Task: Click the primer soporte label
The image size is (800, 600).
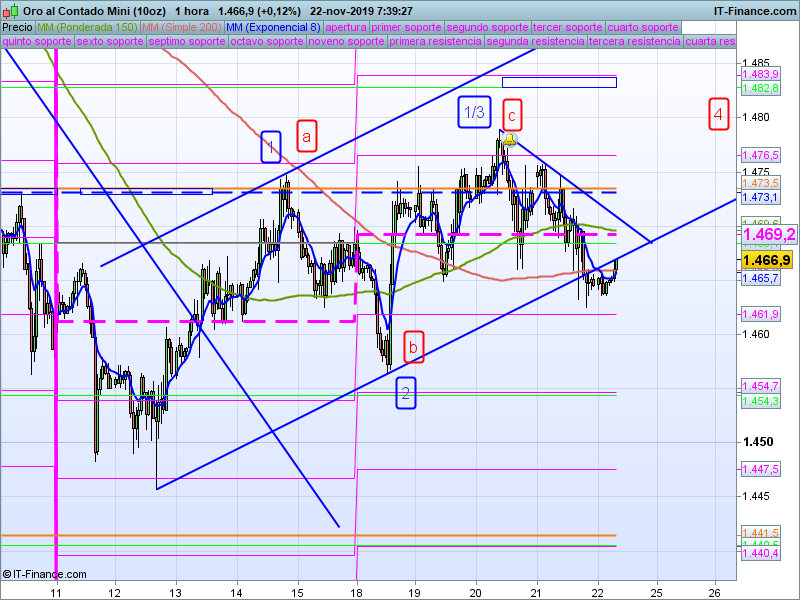Action: [406, 28]
